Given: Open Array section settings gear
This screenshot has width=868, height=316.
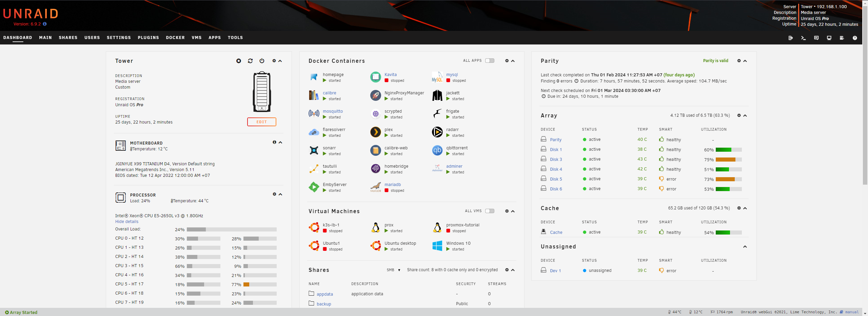Looking at the screenshot, I should (x=739, y=115).
